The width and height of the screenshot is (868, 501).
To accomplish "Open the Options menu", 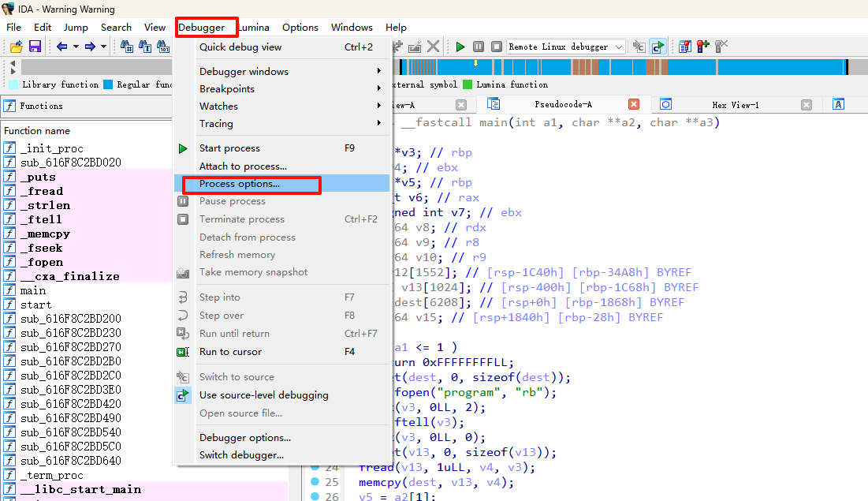I will pyautogui.click(x=300, y=27).
